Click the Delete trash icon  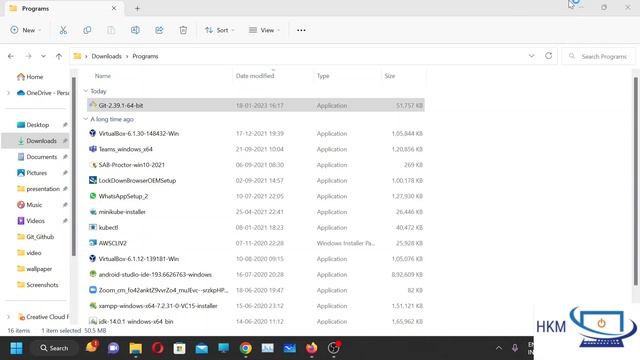coord(183,30)
